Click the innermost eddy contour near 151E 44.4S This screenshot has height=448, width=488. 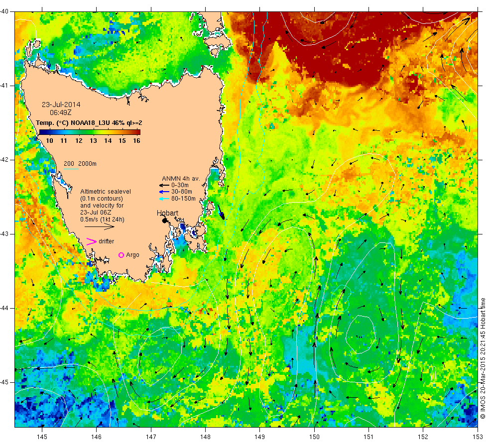click(361, 335)
